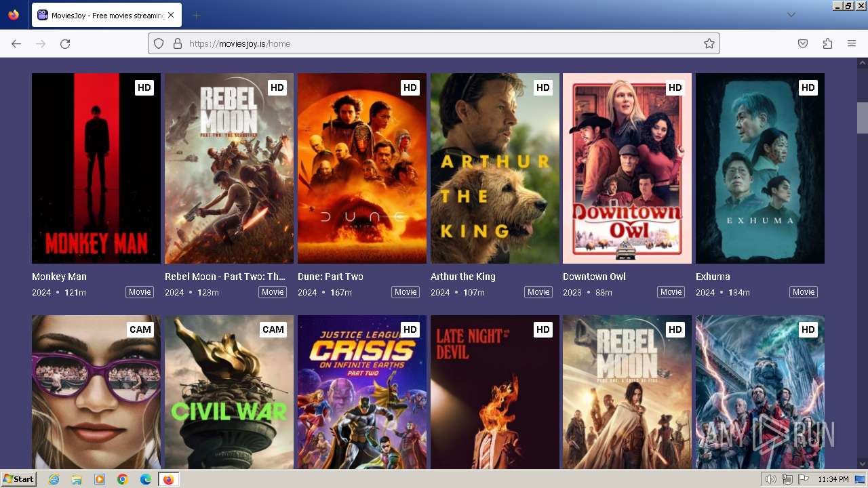868x488 pixels.
Task: Select the MoviesJoy browser tab
Action: point(106,15)
